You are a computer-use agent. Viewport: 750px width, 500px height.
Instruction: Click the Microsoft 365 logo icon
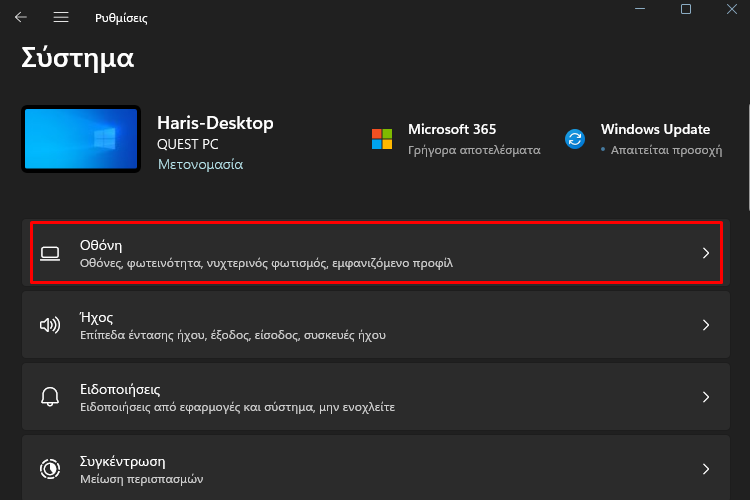click(382, 139)
